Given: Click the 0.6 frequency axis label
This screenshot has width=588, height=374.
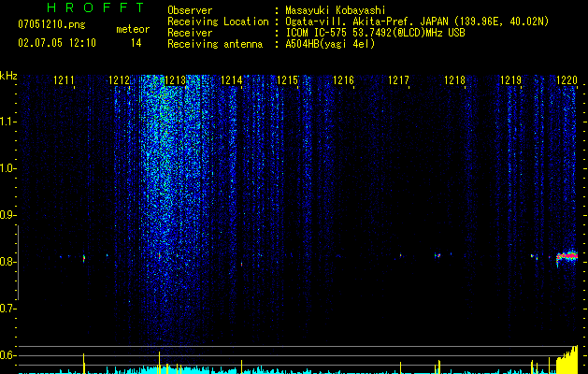Looking at the screenshot, I should pyautogui.click(x=7, y=355).
